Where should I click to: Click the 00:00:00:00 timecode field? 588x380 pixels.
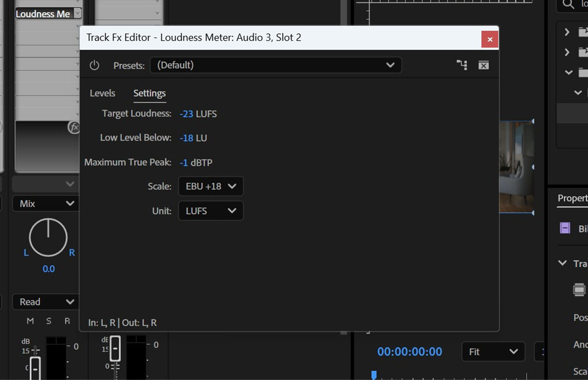point(410,352)
